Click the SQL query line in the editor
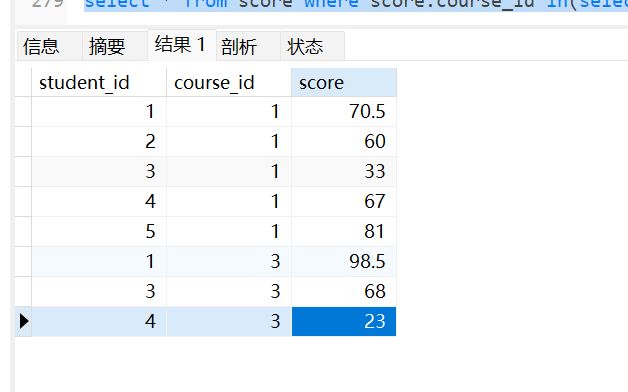This screenshot has height=392, width=628. (x=356, y=5)
